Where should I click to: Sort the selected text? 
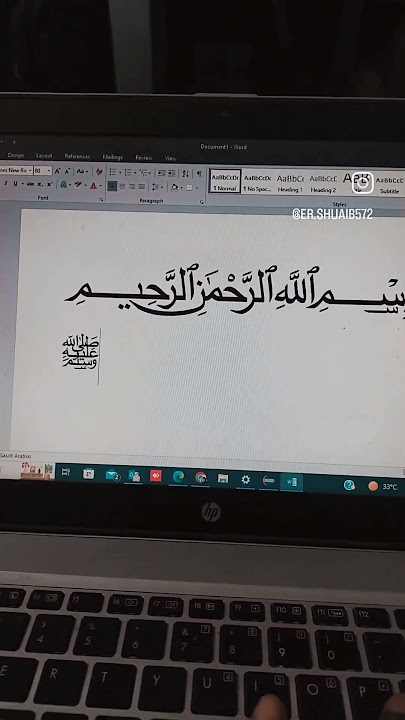[x=186, y=174]
